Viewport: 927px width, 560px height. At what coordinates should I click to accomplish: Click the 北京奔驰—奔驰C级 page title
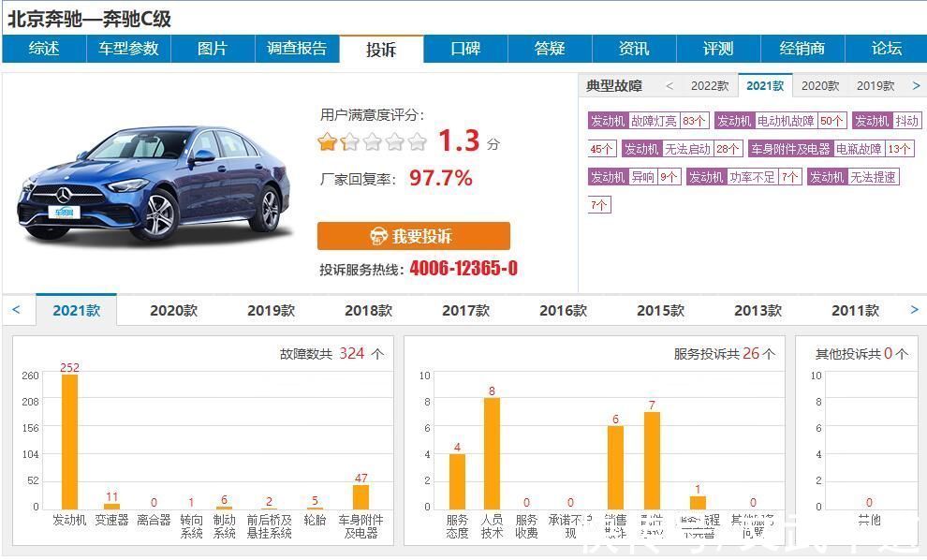89,19
